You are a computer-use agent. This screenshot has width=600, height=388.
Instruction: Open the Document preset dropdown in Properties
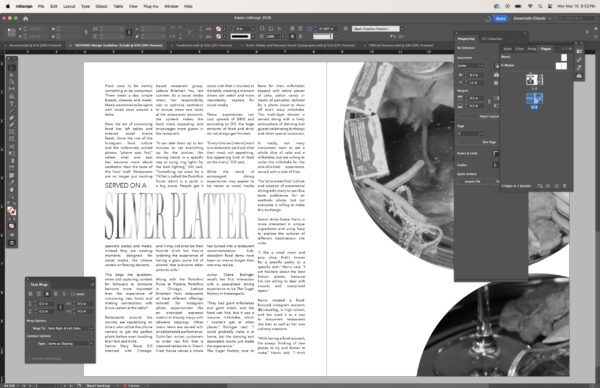pyautogui.click(x=471, y=66)
